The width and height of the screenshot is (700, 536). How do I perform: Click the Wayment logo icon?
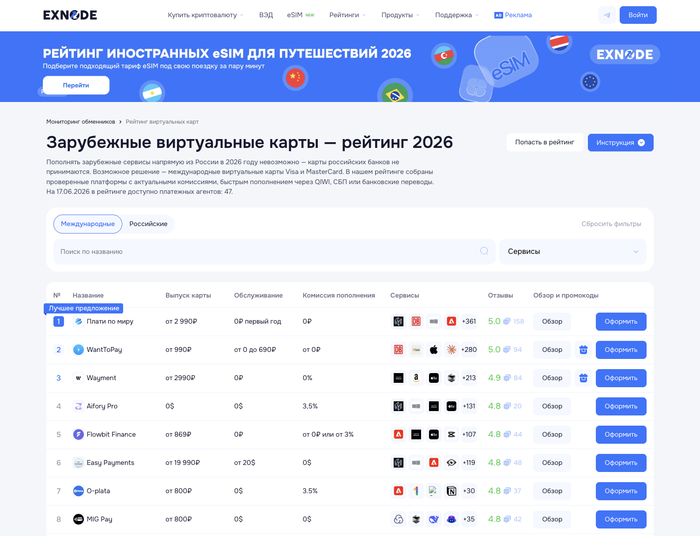pyautogui.click(x=78, y=378)
